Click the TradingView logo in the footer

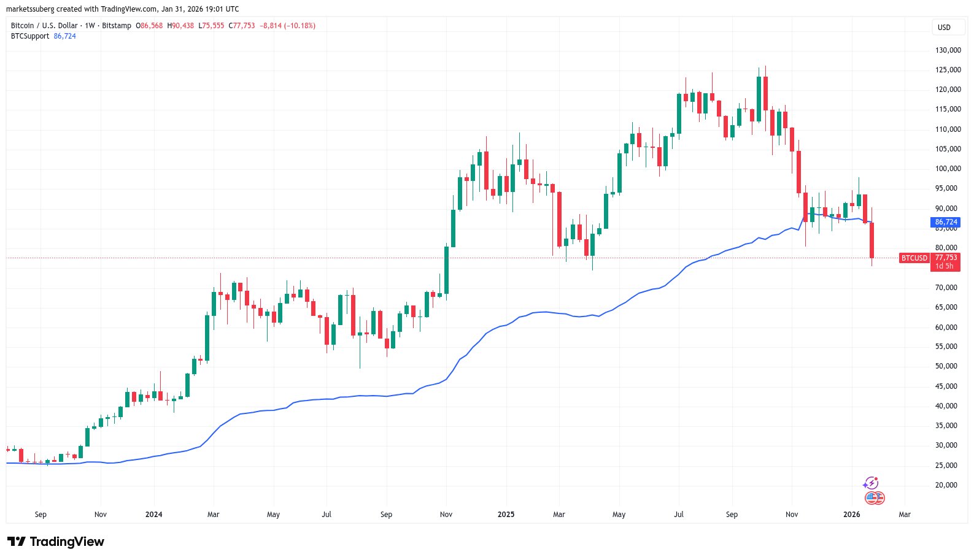(x=56, y=542)
